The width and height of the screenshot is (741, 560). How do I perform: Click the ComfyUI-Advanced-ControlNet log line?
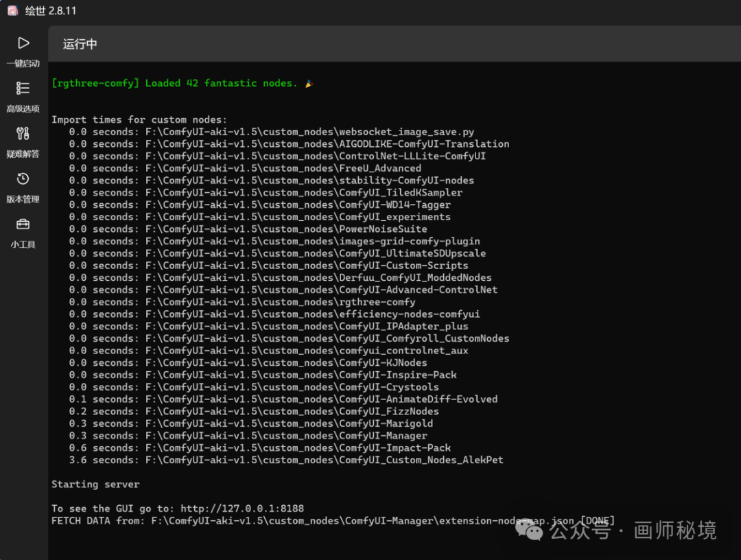[283, 290]
